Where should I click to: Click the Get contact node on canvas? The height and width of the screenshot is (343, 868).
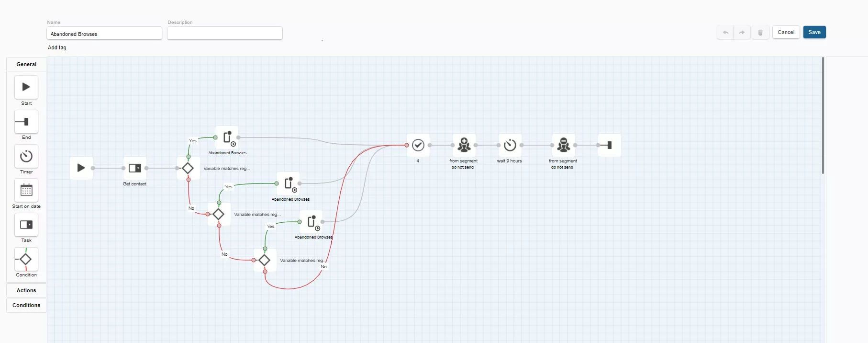(135, 168)
